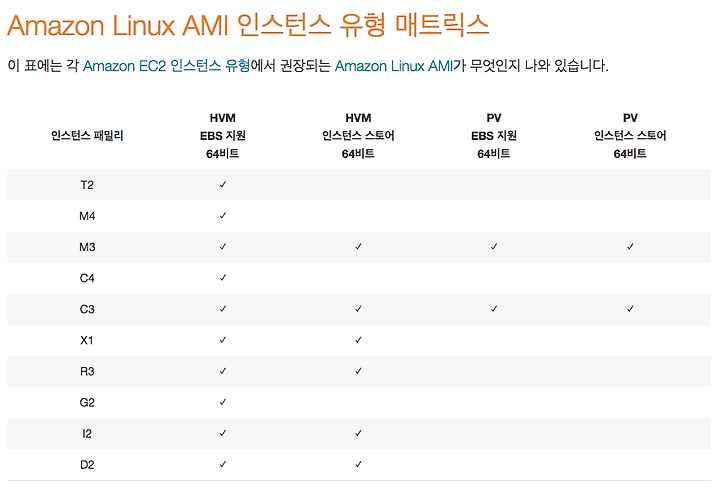Click the 인스턴스 패밀리 column header

coord(87,135)
